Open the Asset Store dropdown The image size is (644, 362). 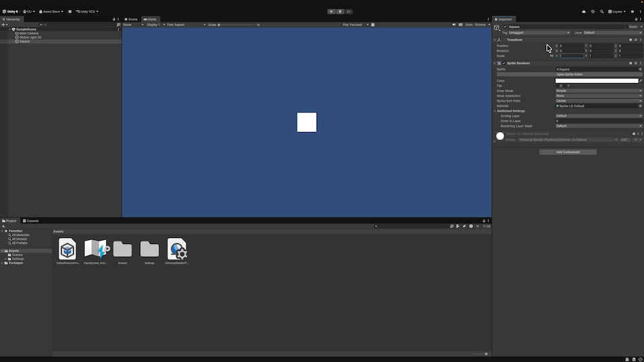point(51,11)
